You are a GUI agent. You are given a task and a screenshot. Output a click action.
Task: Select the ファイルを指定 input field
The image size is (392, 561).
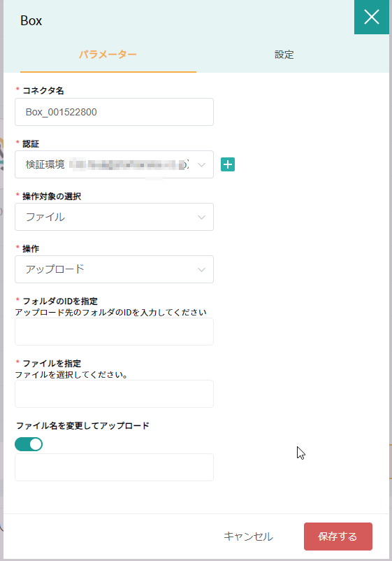click(114, 394)
